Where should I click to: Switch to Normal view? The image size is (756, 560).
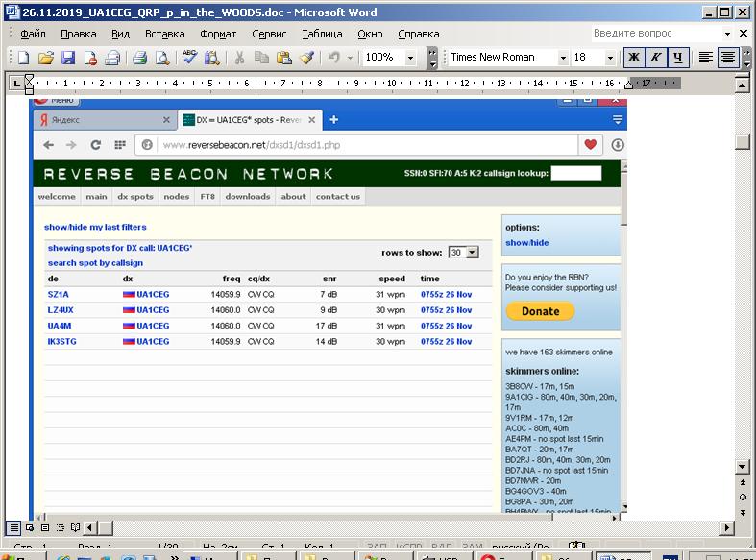(14, 527)
